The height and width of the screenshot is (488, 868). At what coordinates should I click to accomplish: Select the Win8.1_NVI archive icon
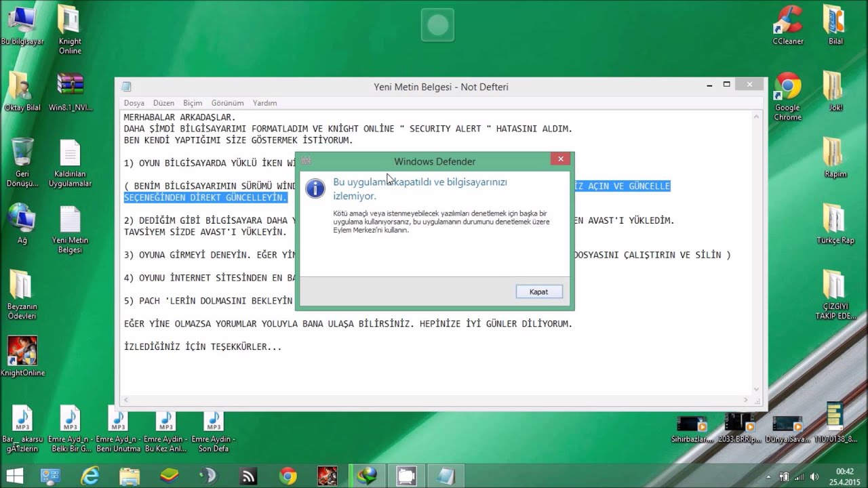click(x=71, y=91)
